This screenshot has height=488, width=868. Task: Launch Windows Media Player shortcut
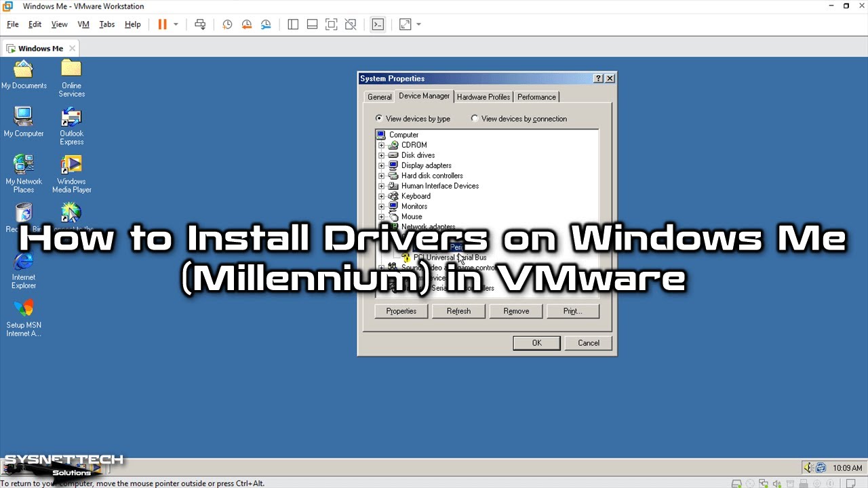click(x=71, y=174)
